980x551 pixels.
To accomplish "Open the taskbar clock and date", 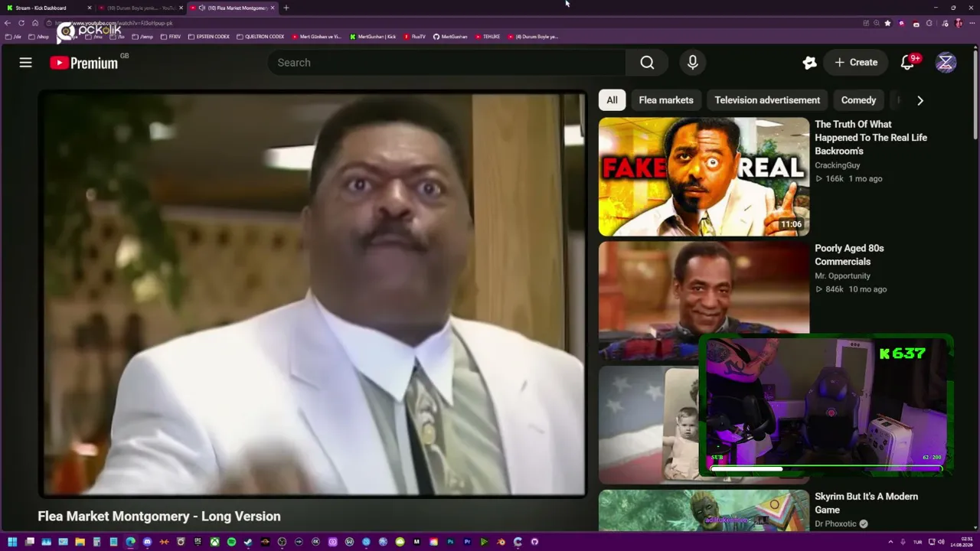I will coord(962,542).
